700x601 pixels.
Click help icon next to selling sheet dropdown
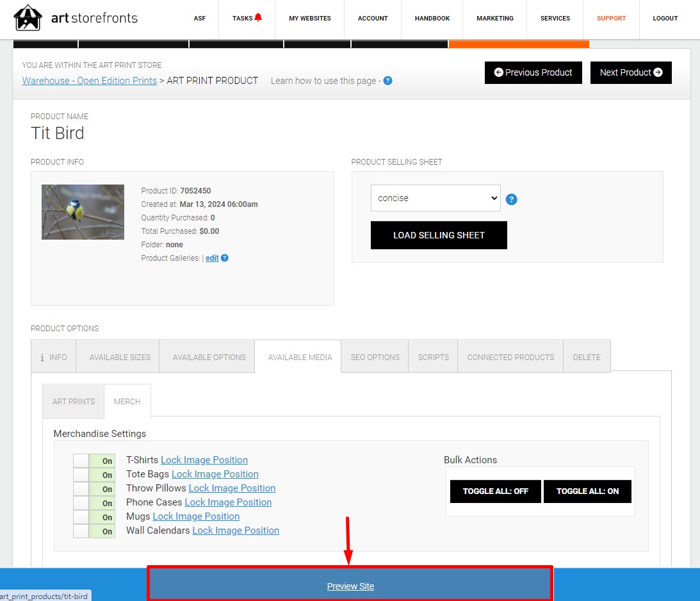click(511, 199)
